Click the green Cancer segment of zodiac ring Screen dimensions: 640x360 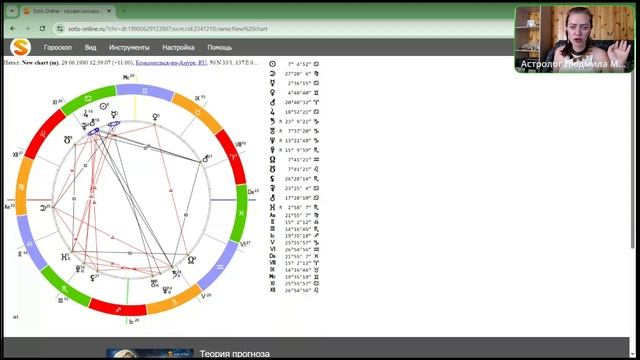click(x=88, y=98)
